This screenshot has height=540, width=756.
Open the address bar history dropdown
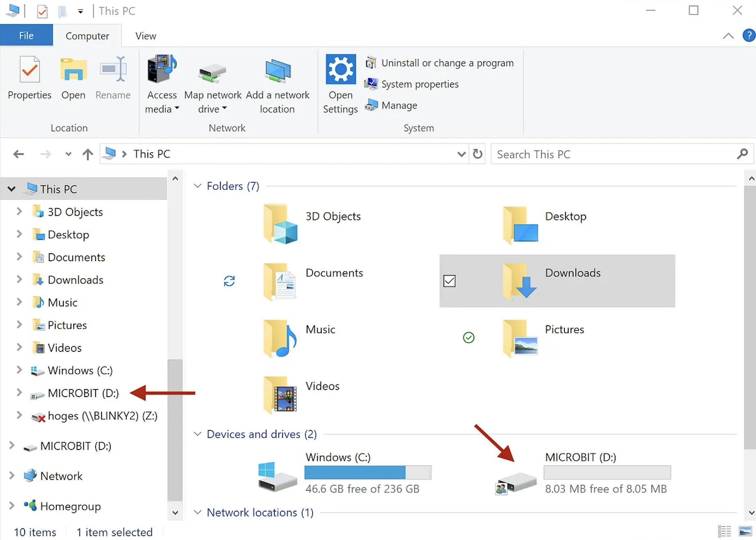(x=461, y=154)
